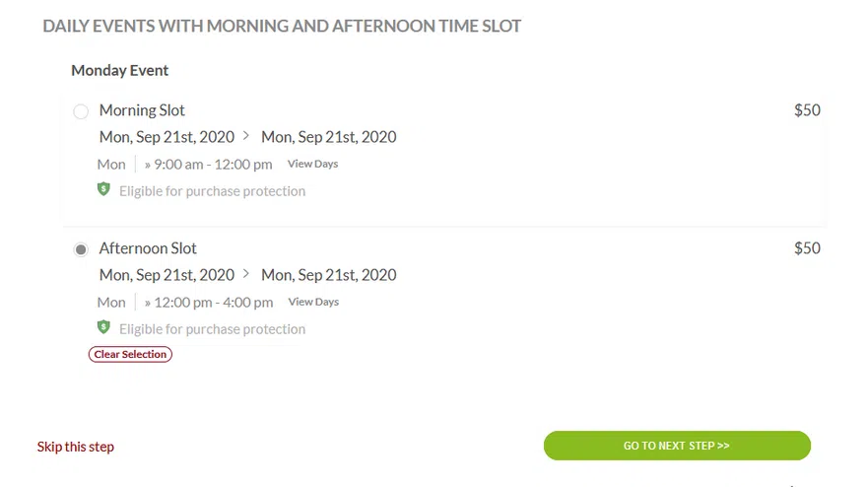This screenshot has height=487, width=868.
Task: Expand View Days for Morning Slot
Action: coord(312,164)
